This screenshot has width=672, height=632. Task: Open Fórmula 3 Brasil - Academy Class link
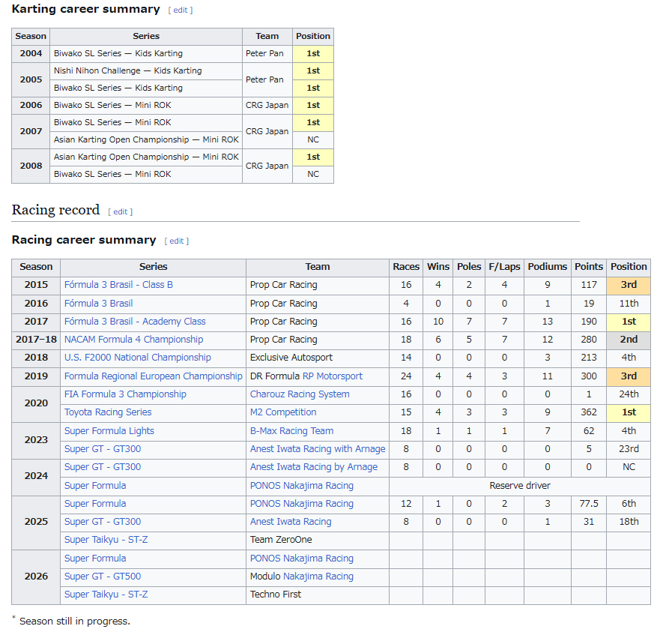tap(135, 322)
